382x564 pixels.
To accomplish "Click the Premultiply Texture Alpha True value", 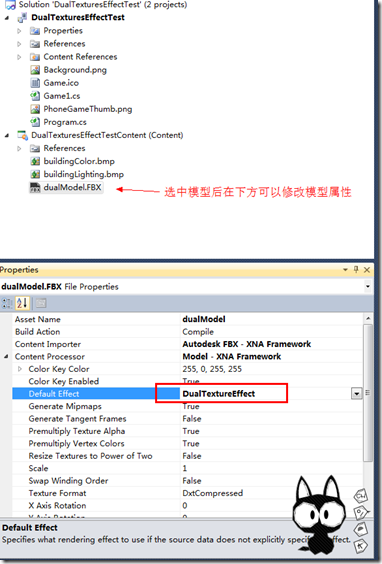I will point(191,431).
